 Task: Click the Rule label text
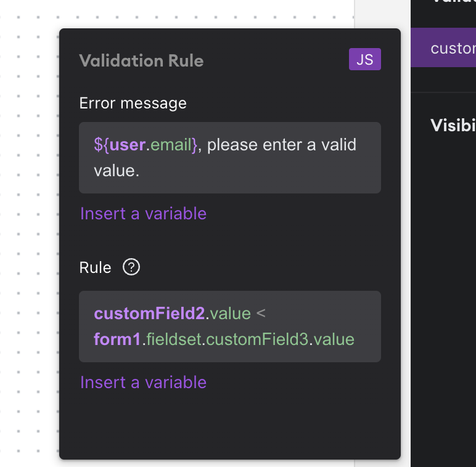pos(96,268)
